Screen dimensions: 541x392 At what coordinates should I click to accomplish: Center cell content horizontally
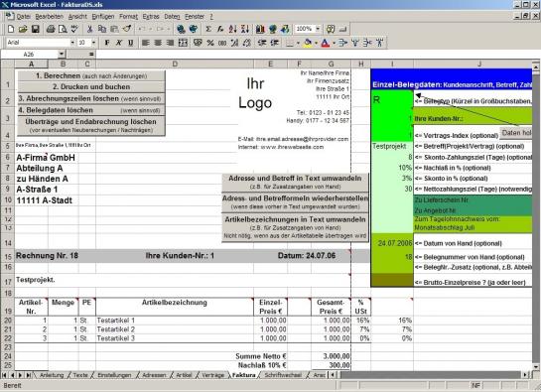point(158,43)
